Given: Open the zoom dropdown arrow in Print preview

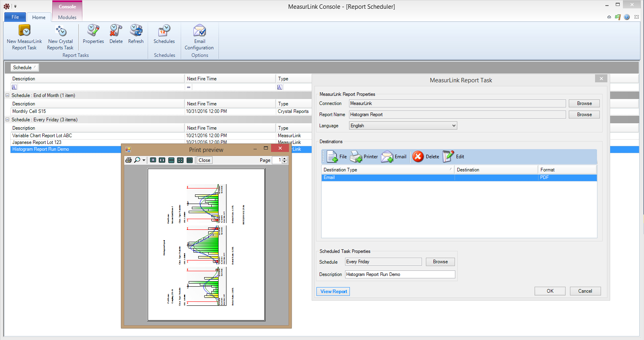Looking at the screenshot, I should [144, 161].
